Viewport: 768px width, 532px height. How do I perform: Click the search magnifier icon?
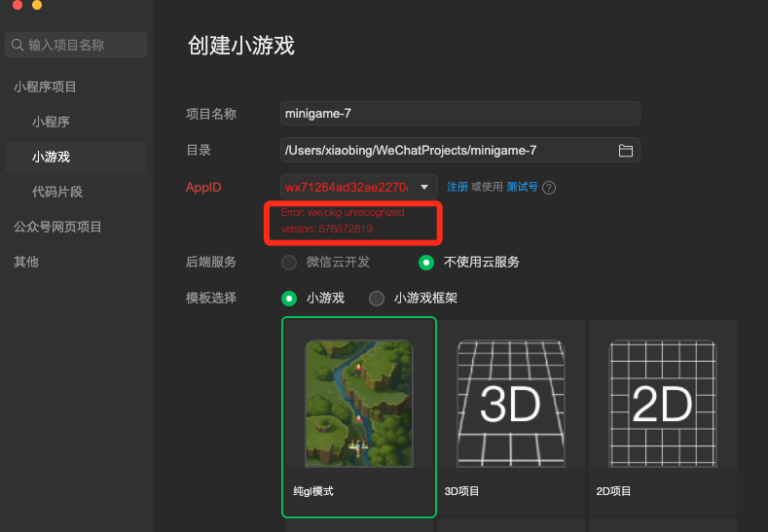(x=18, y=45)
